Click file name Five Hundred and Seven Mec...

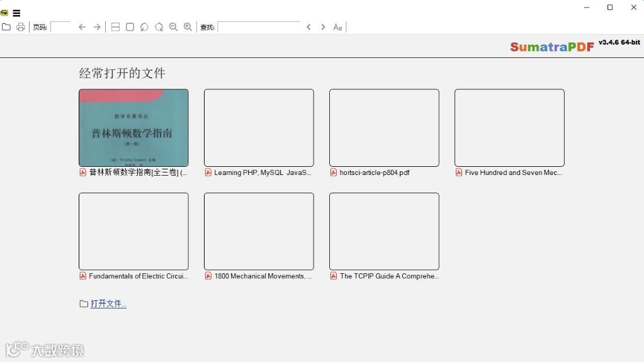pyautogui.click(x=514, y=173)
